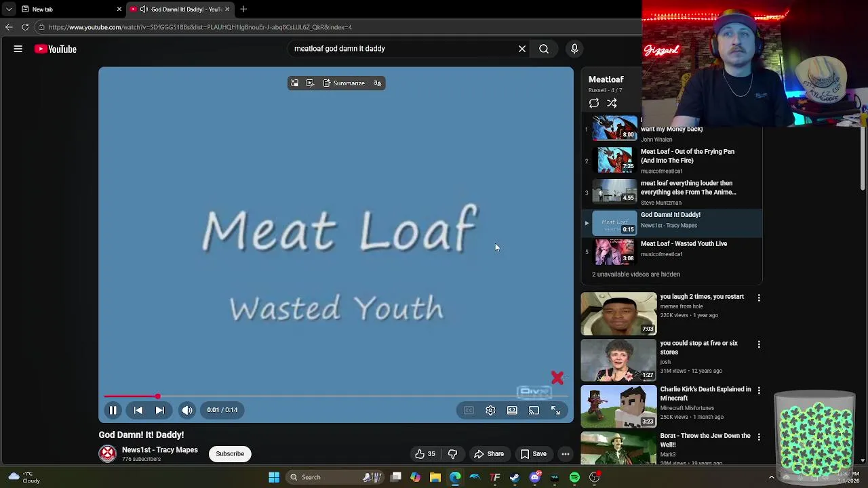868x488 pixels.
Task: Open Steam from the taskbar
Action: click(515, 477)
